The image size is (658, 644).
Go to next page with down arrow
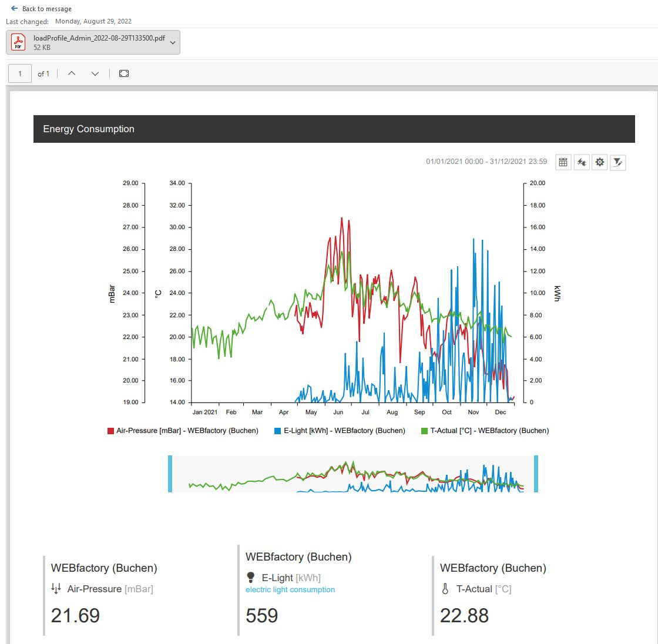pyautogui.click(x=95, y=73)
